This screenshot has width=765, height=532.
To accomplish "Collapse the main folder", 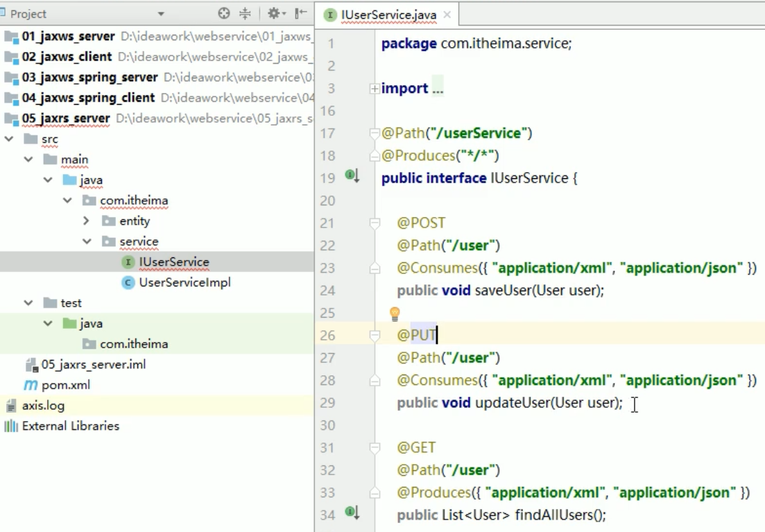I will tap(29, 159).
